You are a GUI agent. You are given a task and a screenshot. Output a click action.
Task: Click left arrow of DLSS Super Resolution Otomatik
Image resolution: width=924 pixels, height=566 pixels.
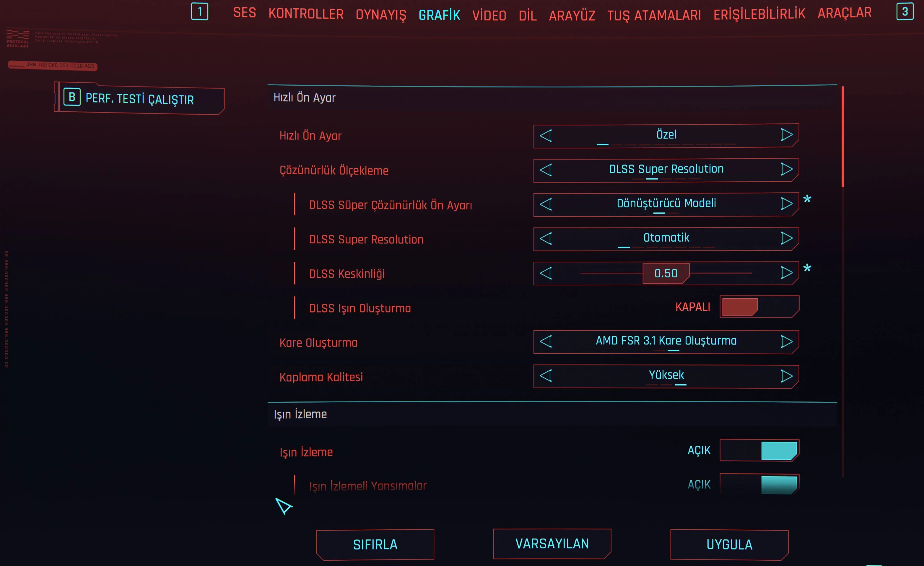point(546,238)
